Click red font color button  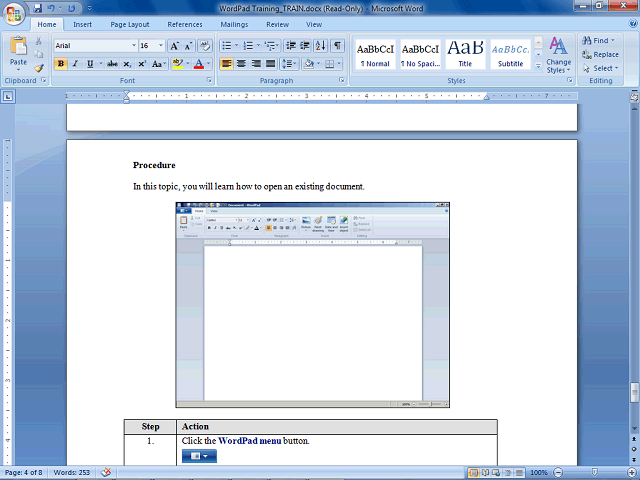[199, 64]
